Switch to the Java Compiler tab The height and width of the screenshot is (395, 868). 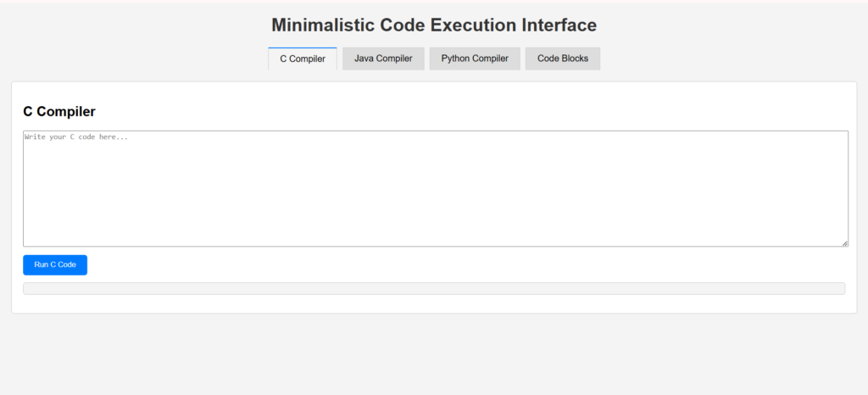point(383,58)
